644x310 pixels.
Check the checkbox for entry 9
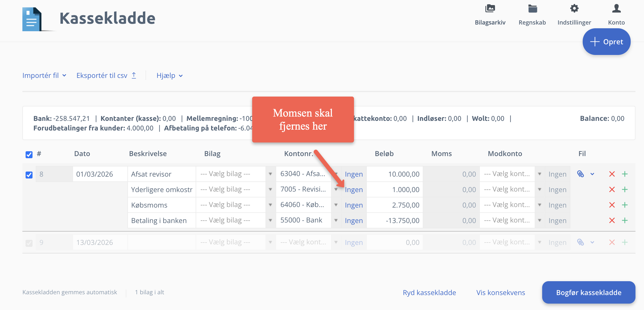[x=29, y=243]
